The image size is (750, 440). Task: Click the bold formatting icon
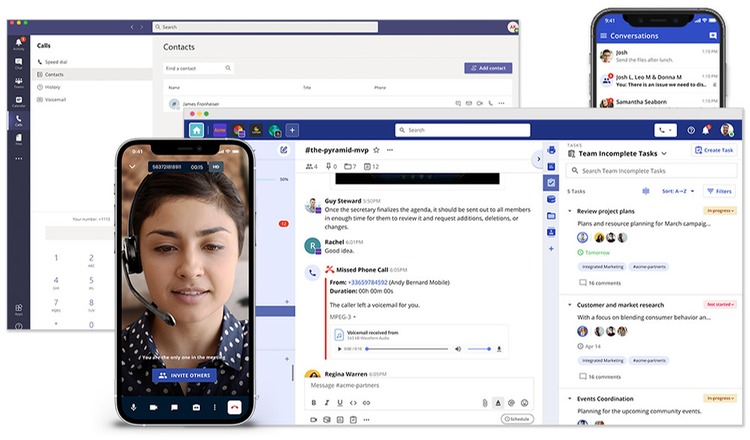coord(313,402)
